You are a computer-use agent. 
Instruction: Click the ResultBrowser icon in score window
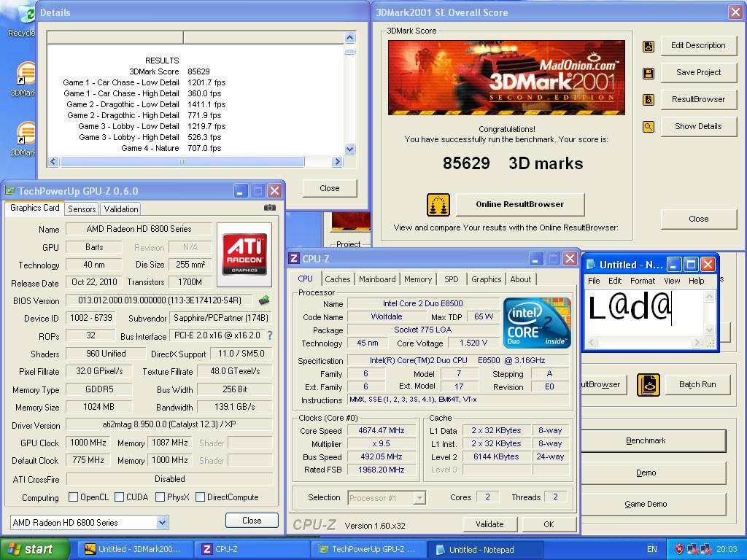pos(649,100)
